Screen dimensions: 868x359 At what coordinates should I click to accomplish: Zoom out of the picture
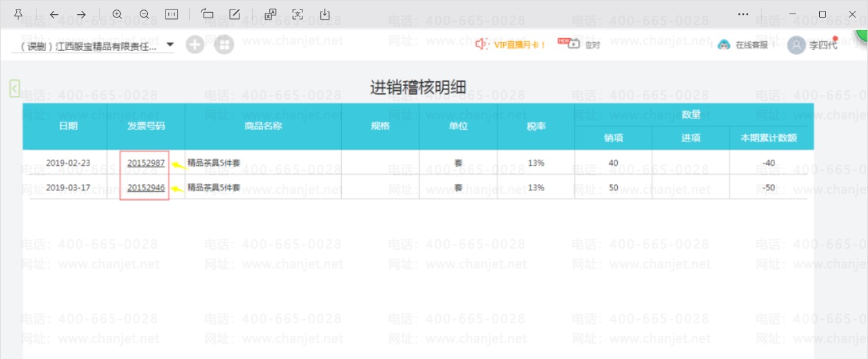click(144, 14)
